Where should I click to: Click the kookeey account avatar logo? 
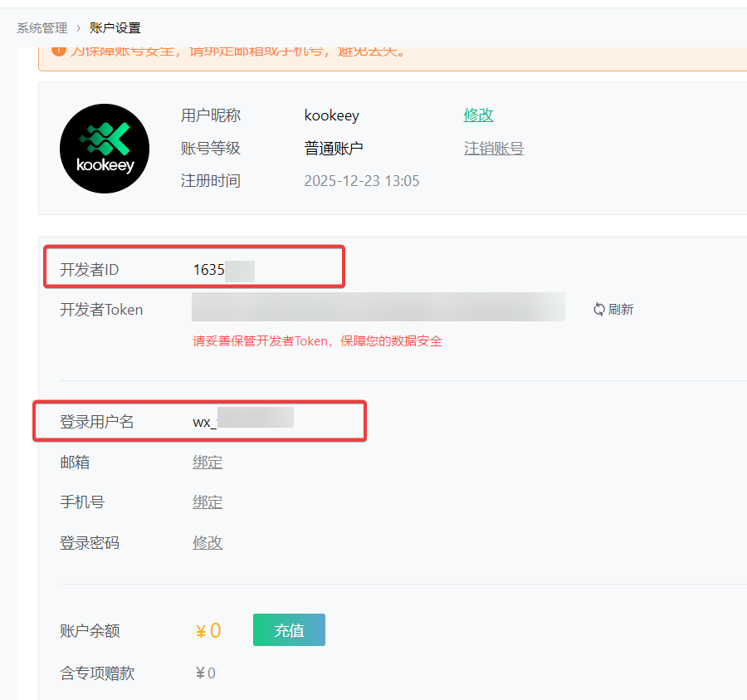[x=105, y=148]
